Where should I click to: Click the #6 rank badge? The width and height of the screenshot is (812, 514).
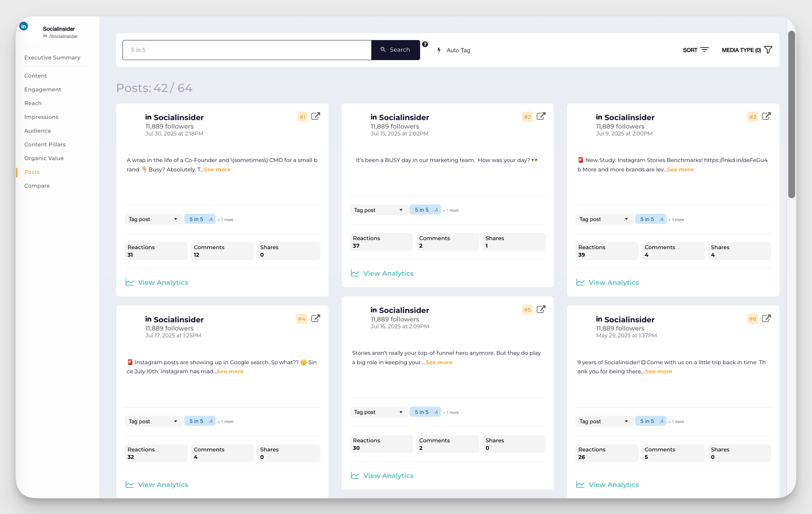(x=752, y=319)
